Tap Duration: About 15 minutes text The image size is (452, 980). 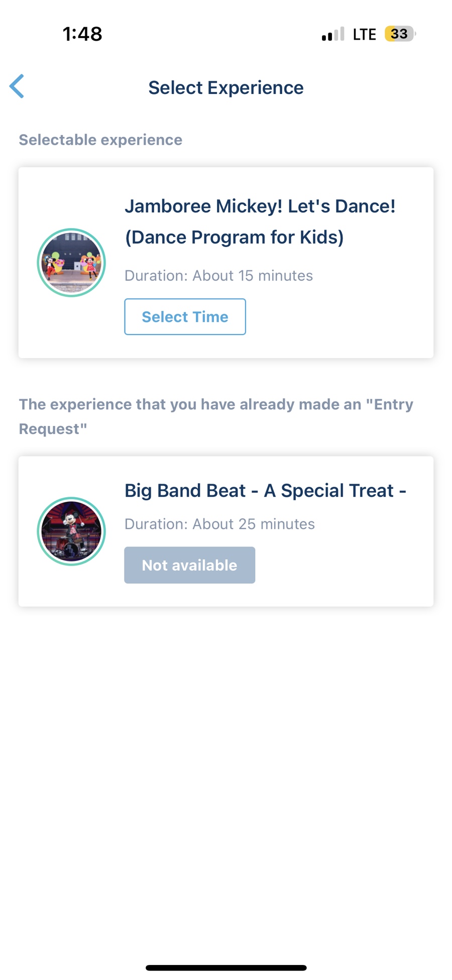[x=218, y=275]
